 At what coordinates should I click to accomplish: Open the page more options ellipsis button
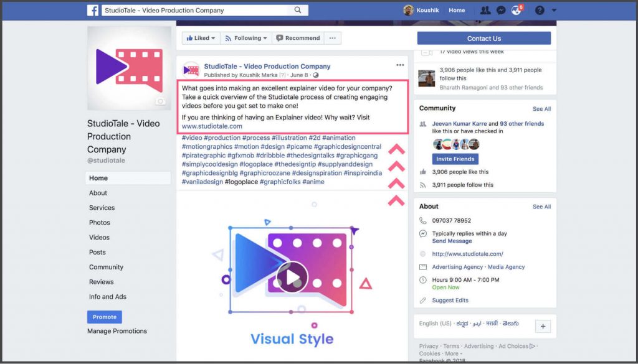[x=333, y=38]
